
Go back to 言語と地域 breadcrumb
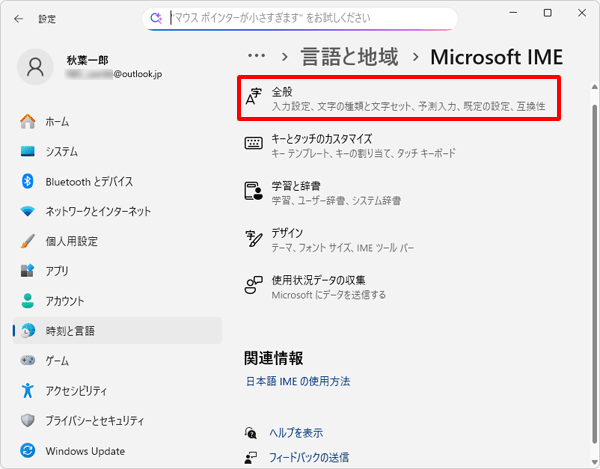349,57
